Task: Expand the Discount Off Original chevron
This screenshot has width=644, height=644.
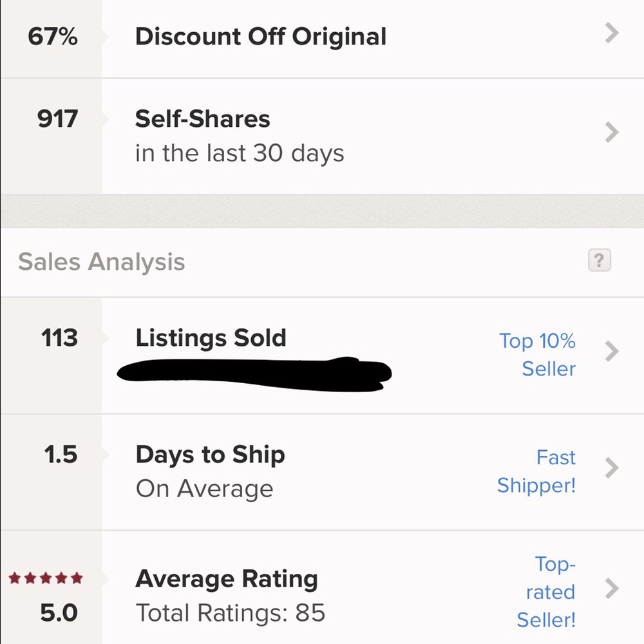Action: click(x=612, y=33)
